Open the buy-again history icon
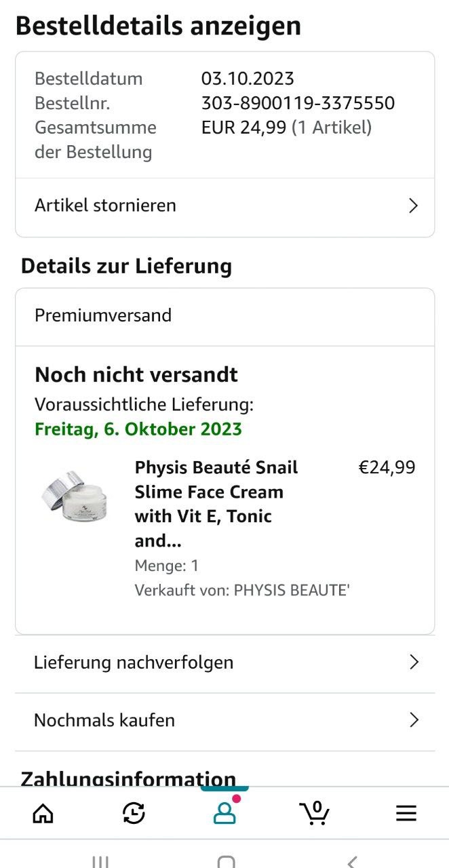 (x=134, y=813)
